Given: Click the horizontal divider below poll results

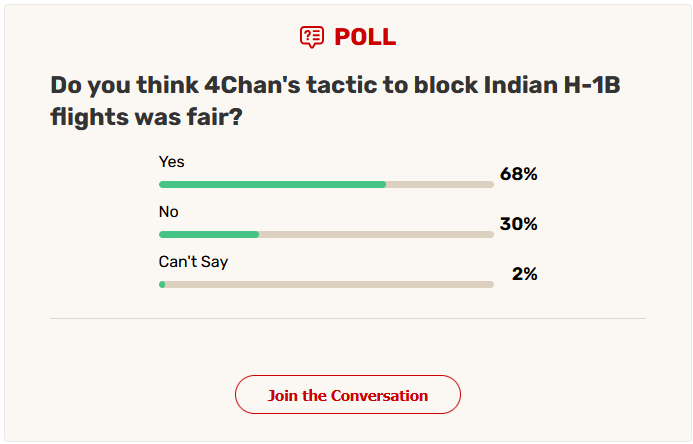Looking at the screenshot, I should (348, 318).
